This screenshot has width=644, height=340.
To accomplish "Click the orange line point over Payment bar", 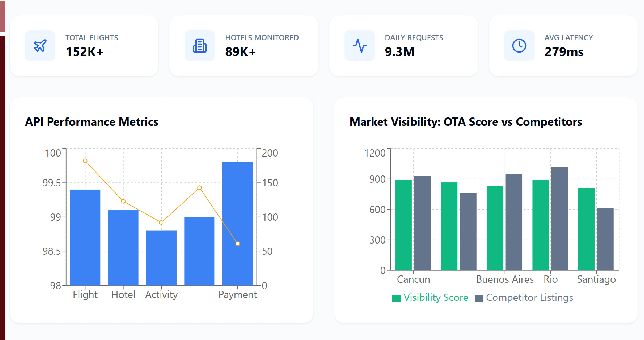I will (x=237, y=244).
